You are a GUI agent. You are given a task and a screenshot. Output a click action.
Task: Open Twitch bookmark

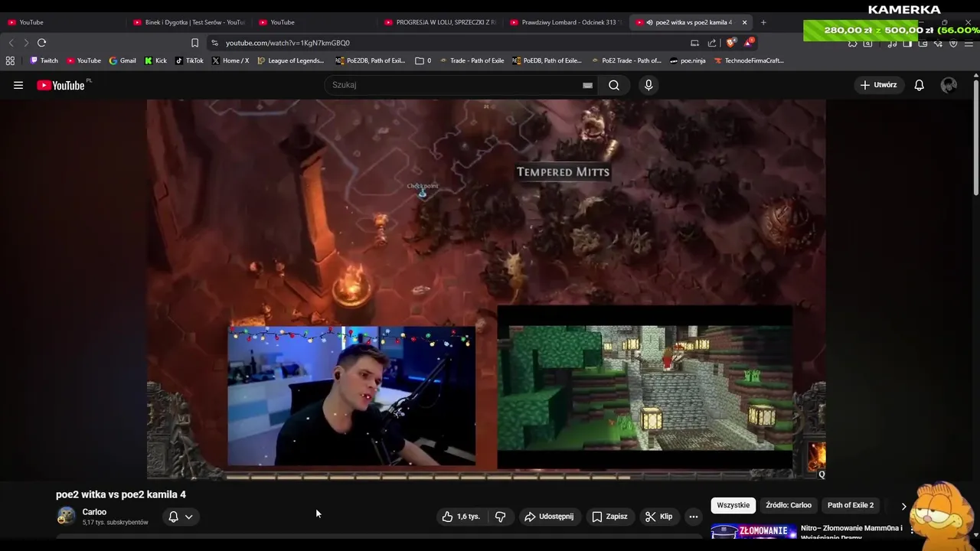coord(44,60)
